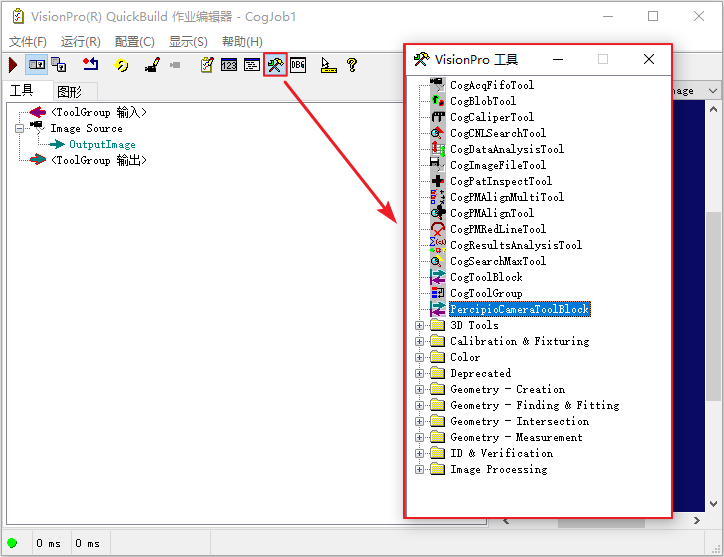This screenshot has width=724, height=557.
Task: Click the CogImageFileTool icon
Action: (438, 165)
